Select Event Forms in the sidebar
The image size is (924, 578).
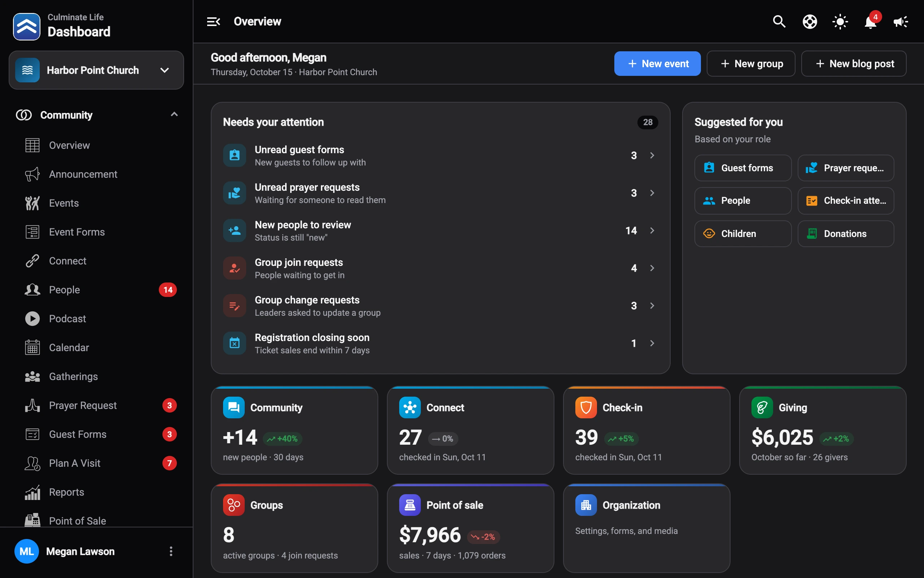coord(96,232)
